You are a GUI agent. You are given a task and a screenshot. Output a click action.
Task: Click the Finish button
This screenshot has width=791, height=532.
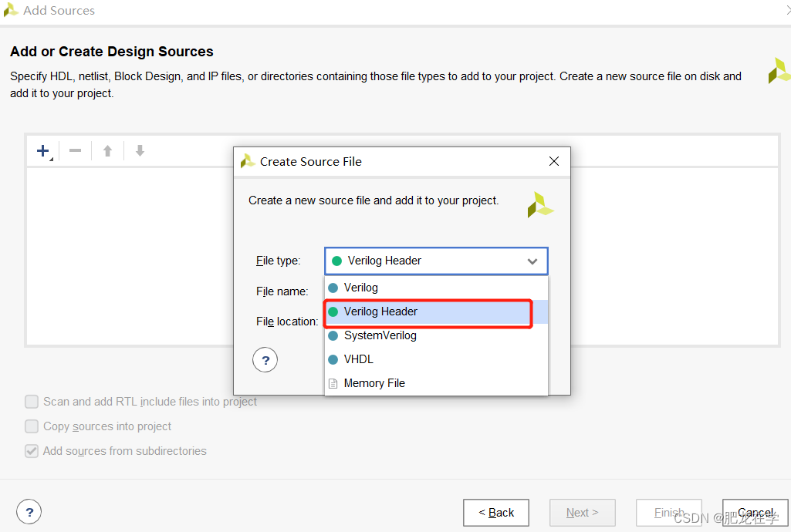point(669,513)
